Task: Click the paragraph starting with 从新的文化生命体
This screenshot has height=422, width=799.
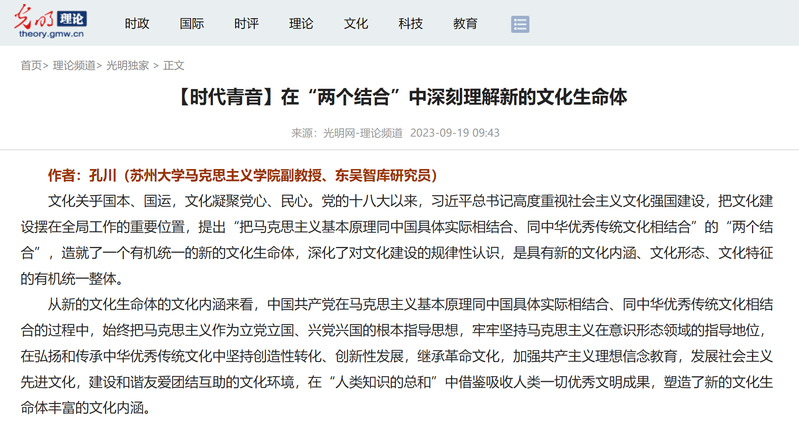Action: pos(399,343)
